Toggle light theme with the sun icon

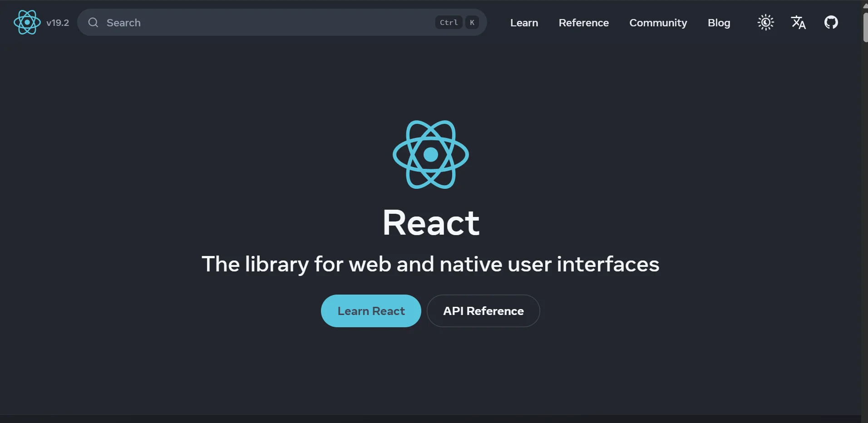tap(766, 22)
